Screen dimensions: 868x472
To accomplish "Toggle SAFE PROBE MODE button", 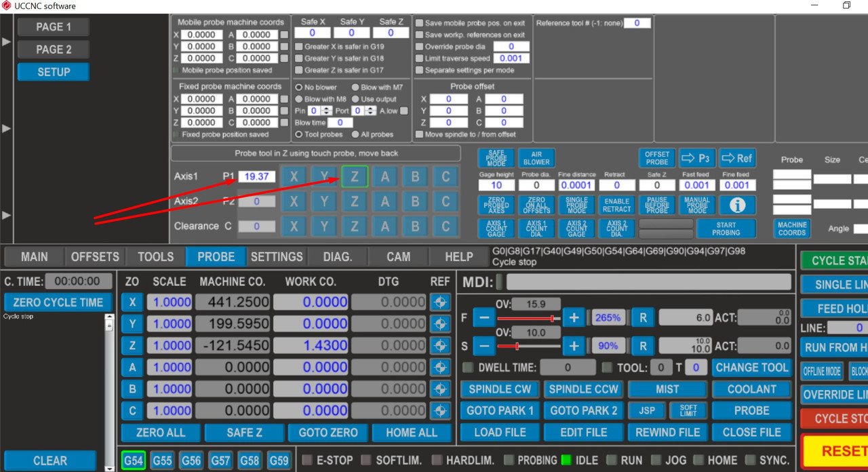I will (x=496, y=158).
